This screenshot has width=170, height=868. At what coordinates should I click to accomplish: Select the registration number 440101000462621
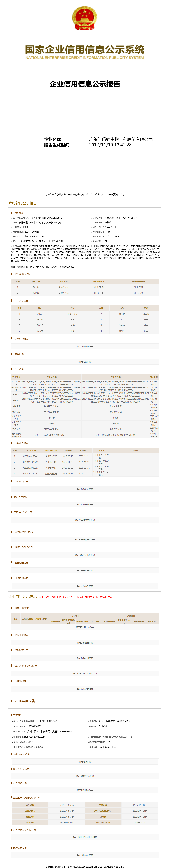[x=47, y=721]
